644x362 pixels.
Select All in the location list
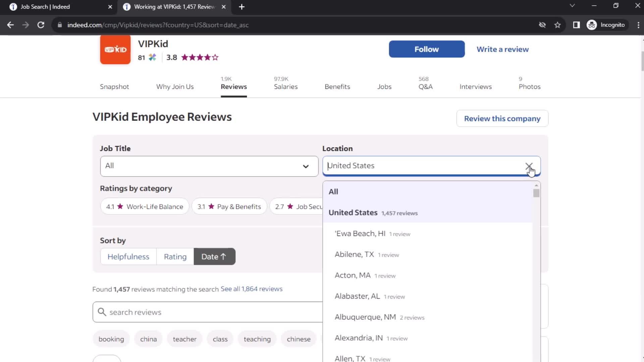click(x=428, y=192)
